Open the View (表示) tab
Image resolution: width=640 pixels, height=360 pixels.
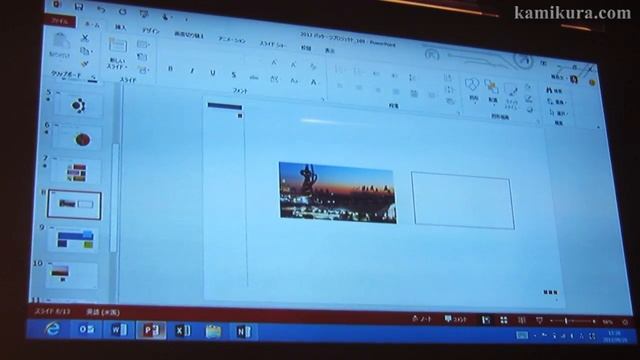329,51
